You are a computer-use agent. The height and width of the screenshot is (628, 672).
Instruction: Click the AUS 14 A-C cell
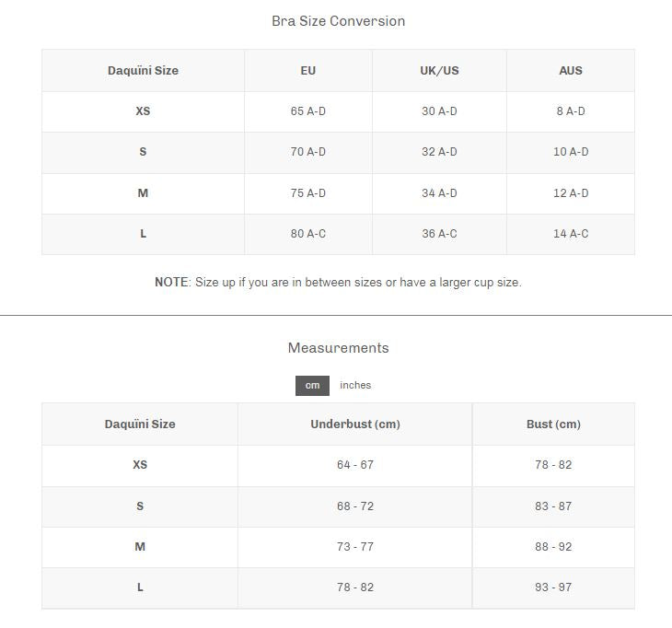tap(571, 234)
